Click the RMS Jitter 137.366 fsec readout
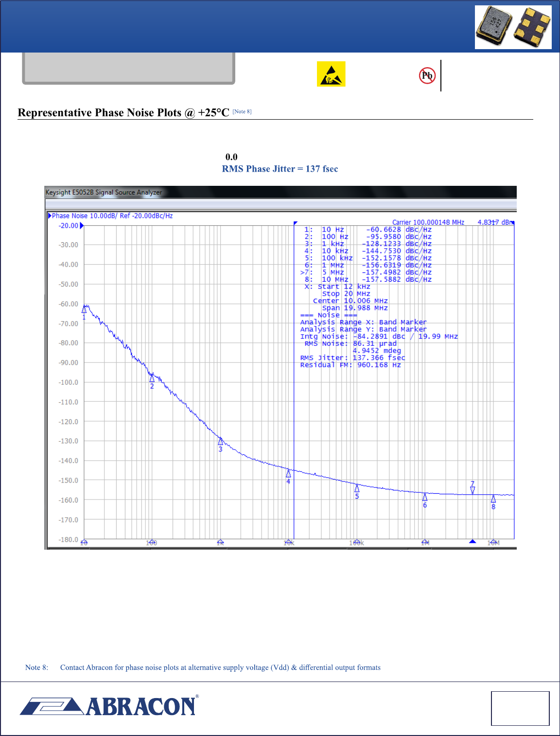Viewport: 560px width, 736px height. coord(352,358)
